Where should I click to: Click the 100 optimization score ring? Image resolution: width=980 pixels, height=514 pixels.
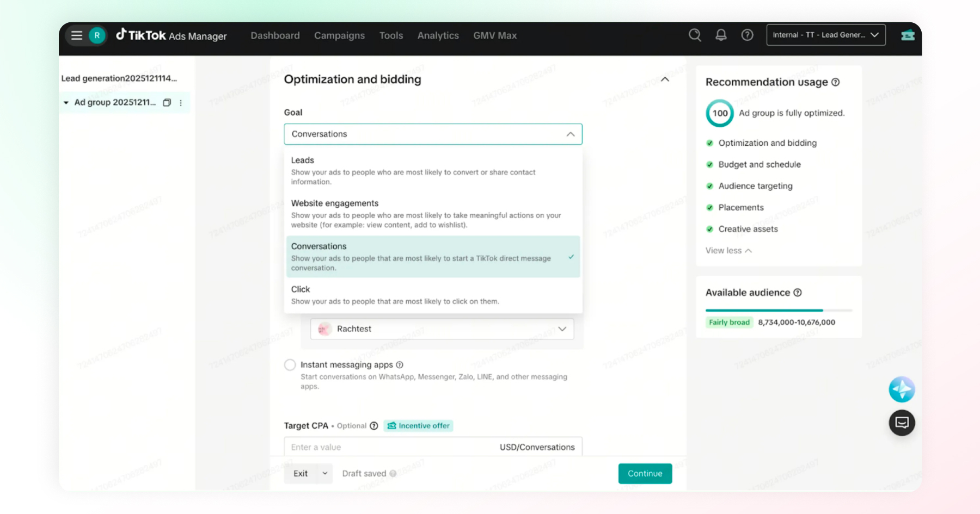pyautogui.click(x=720, y=113)
